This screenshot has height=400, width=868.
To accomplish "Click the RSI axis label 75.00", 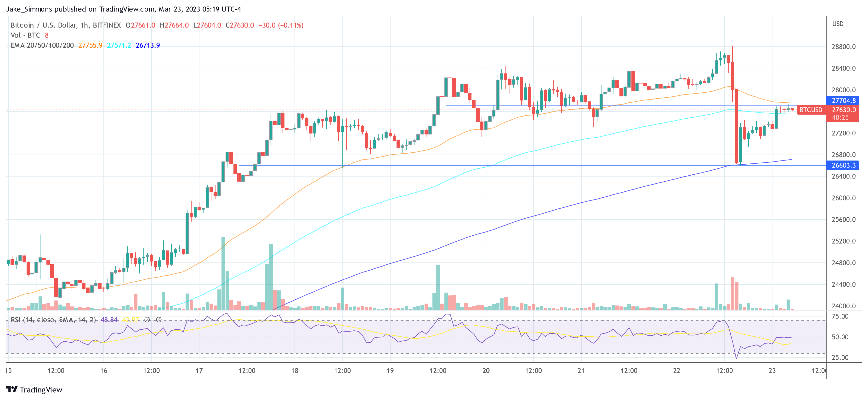I will pos(840,317).
